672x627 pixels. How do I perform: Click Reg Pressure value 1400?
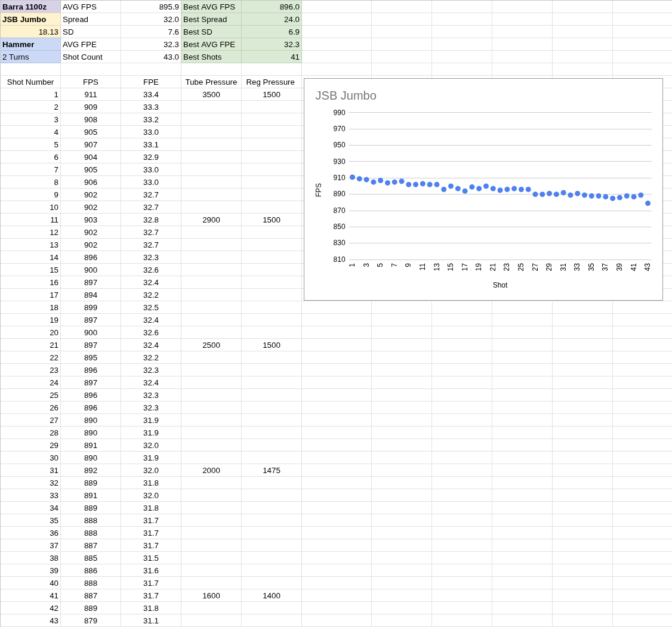(272, 596)
